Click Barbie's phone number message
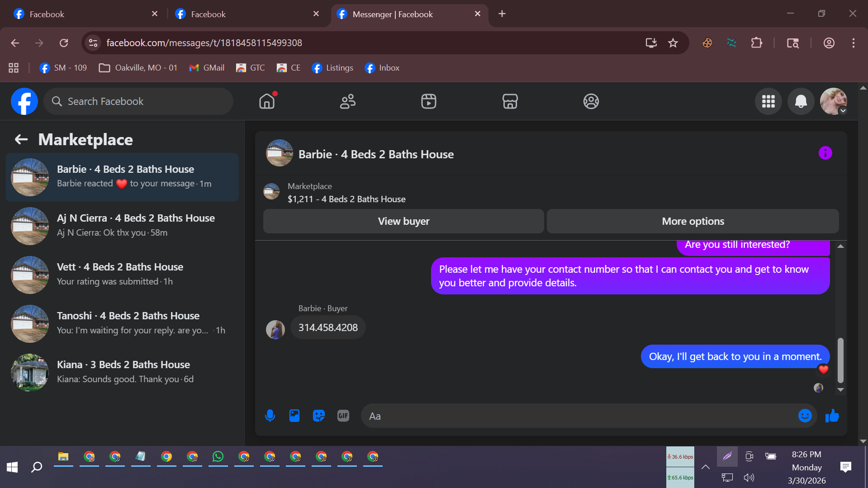This screenshot has height=488, width=868. coord(328,327)
